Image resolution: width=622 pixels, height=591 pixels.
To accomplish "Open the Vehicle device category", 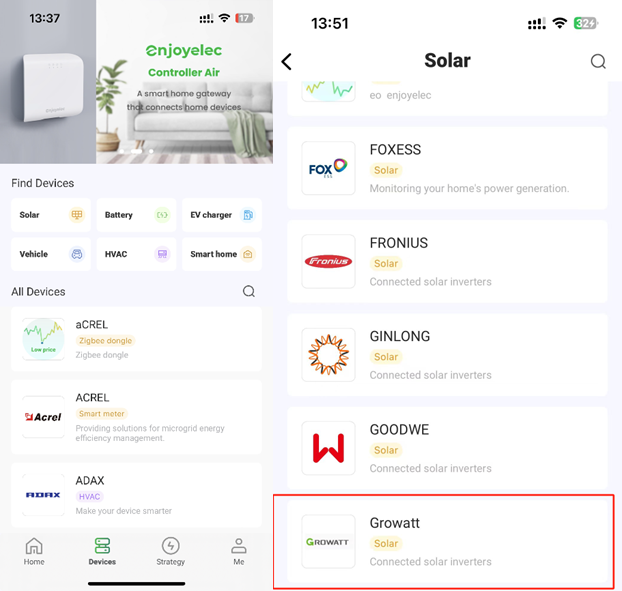I will tap(51, 254).
